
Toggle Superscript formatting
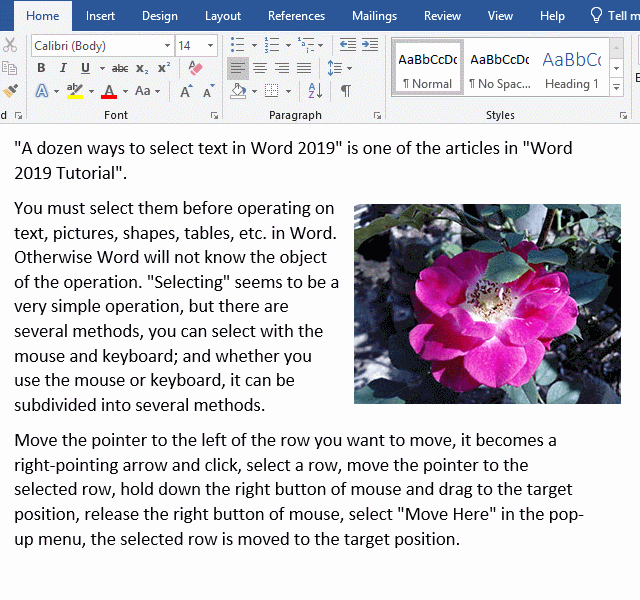(164, 67)
